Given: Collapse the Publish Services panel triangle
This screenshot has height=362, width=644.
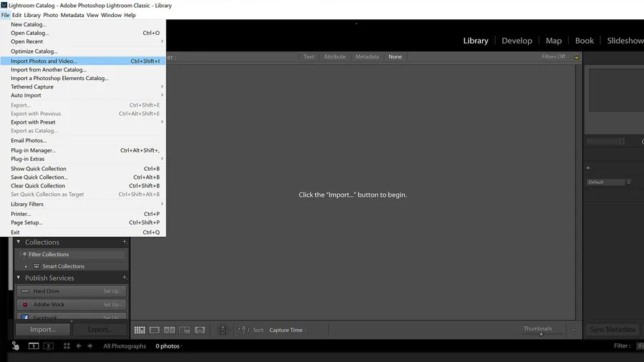Looking at the screenshot, I should [19, 278].
